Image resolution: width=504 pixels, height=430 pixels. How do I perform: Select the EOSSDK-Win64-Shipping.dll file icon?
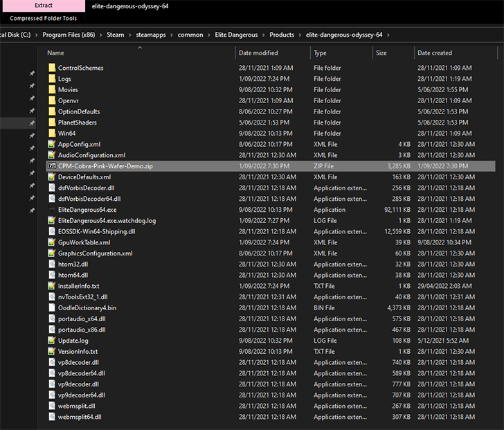coord(52,231)
